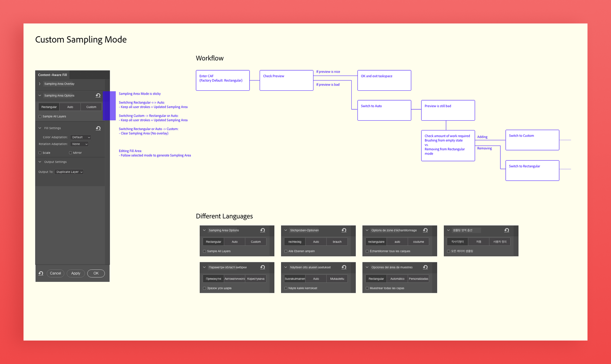The image size is (611, 364).
Task: Toggle the Sample All Layers checkbox
Action: [x=40, y=116]
